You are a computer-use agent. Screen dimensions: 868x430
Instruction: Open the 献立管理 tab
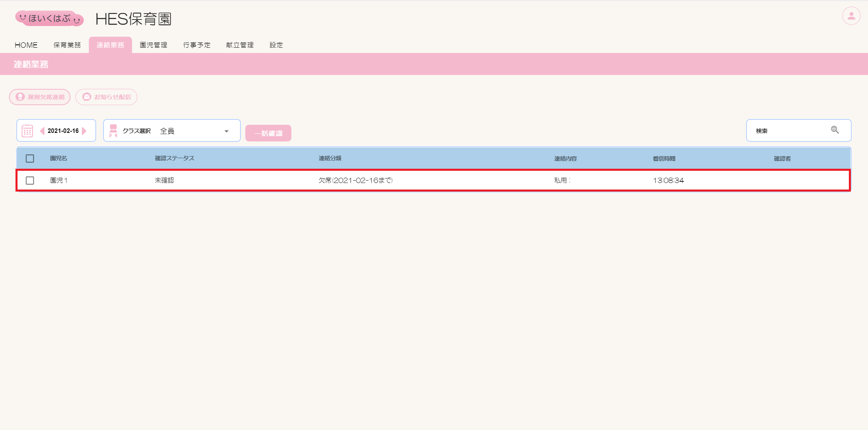click(x=240, y=45)
